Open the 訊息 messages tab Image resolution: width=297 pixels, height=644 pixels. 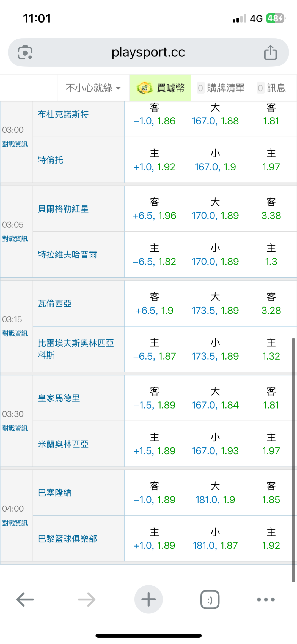(272, 88)
